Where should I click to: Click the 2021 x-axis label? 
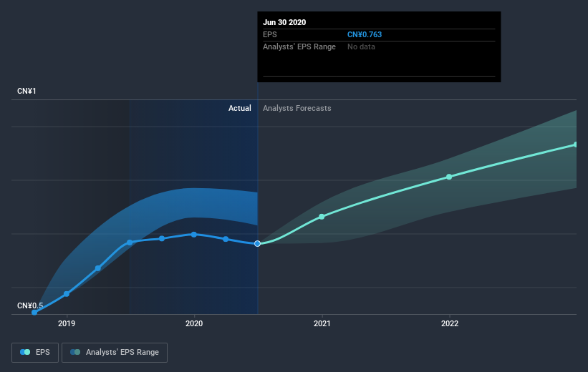tap(322, 323)
